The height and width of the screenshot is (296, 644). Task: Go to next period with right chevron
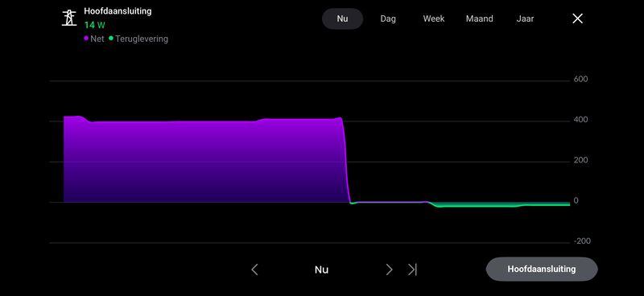[389, 269]
